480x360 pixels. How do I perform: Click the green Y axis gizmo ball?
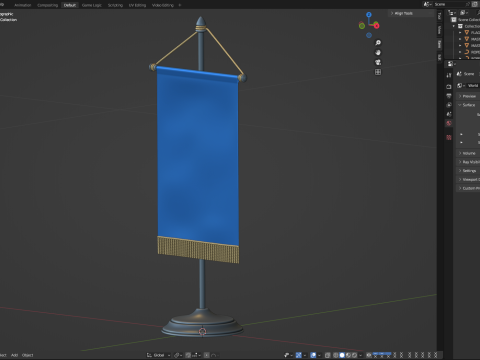coord(362,26)
